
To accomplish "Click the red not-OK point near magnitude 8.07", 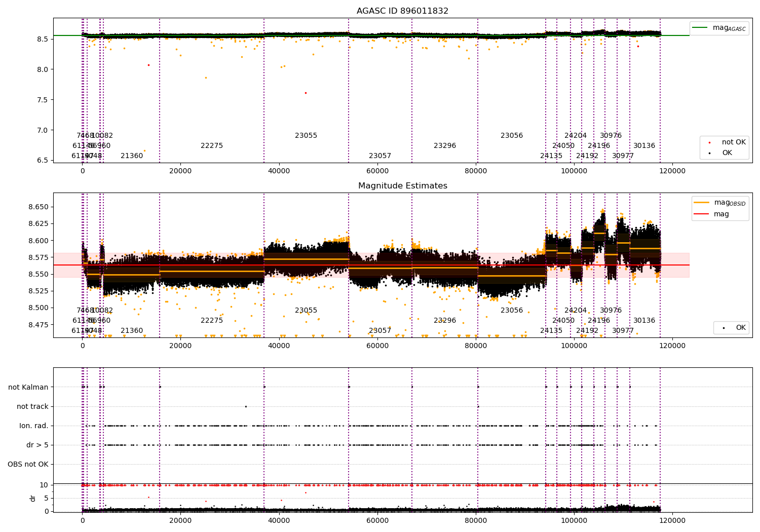I will pyautogui.click(x=148, y=65).
